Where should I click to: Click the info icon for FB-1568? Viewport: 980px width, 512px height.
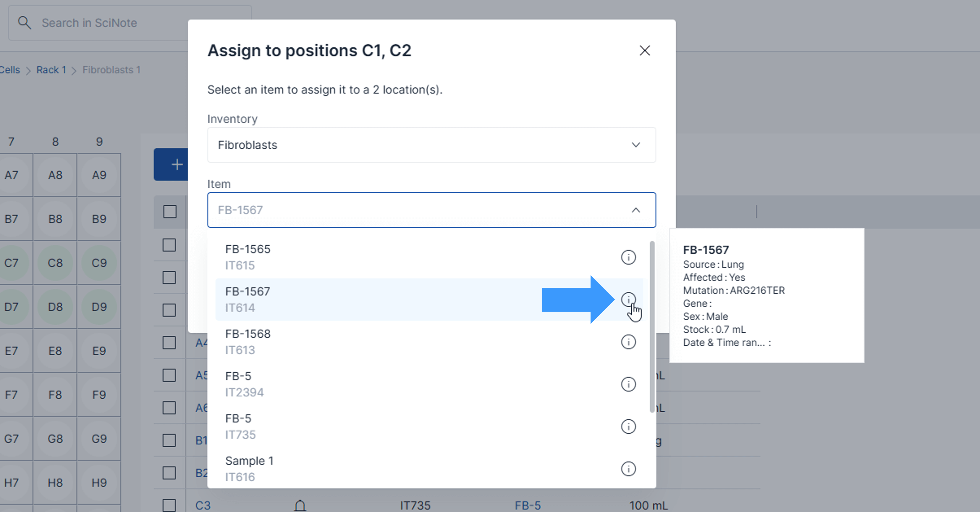(x=628, y=342)
